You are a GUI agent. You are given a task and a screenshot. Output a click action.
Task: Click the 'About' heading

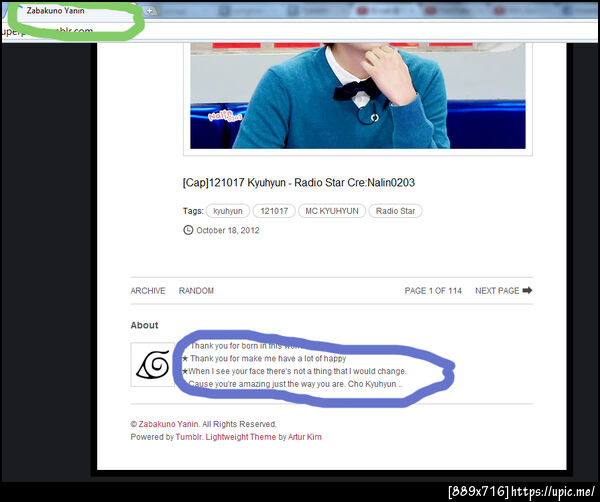pyautogui.click(x=144, y=325)
